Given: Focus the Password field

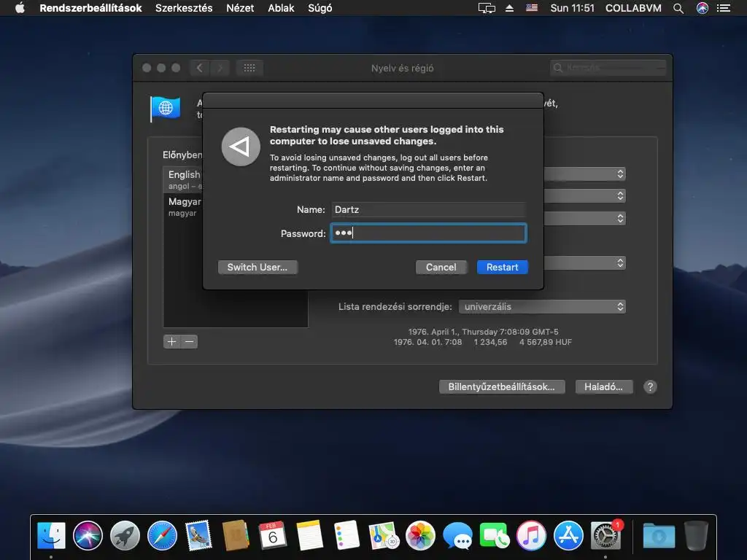Looking at the screenshot, I should tap(428, 233).
